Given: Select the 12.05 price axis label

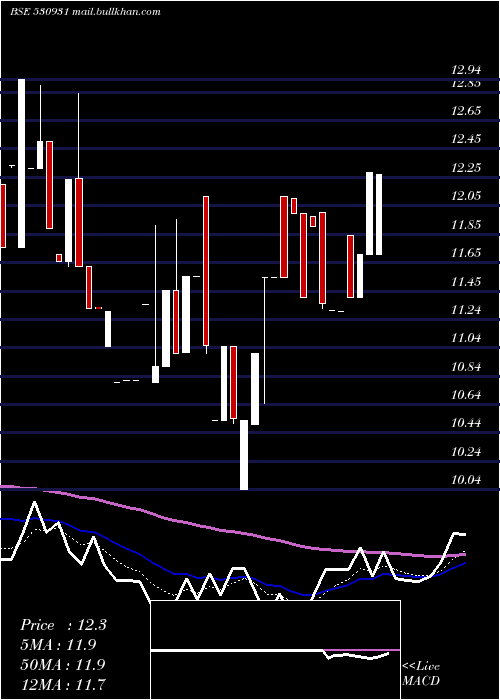Looking at the screenshot, I should point(466,196).
